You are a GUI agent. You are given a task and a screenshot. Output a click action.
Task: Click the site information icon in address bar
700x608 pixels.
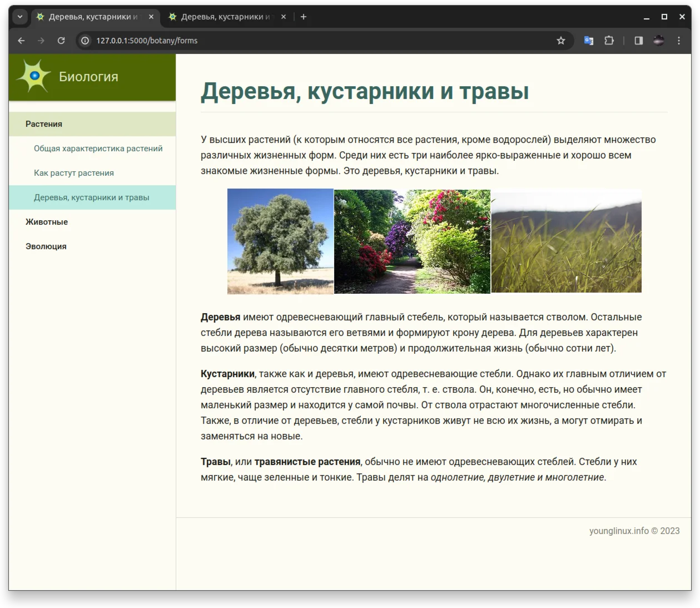tap(85, 41)
